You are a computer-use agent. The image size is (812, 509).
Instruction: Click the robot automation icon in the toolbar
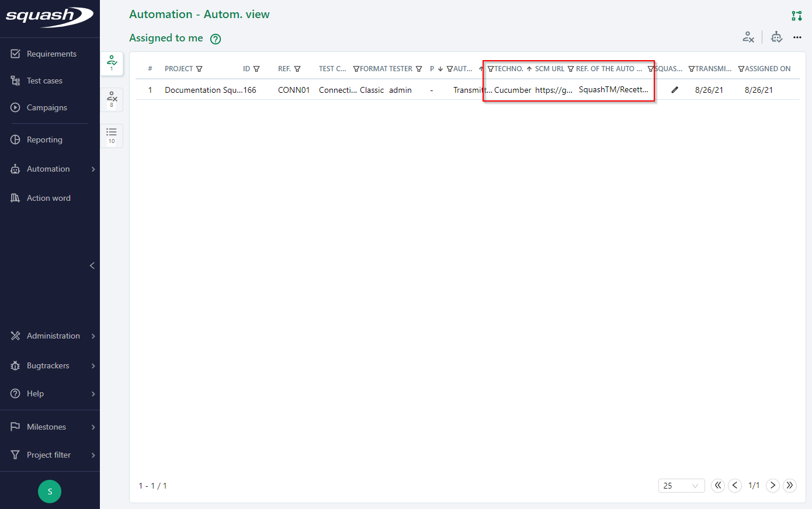click(777, 37)
